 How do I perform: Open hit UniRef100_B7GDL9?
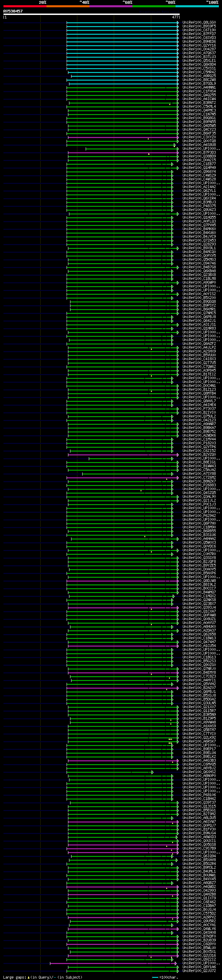click(199, 84)
